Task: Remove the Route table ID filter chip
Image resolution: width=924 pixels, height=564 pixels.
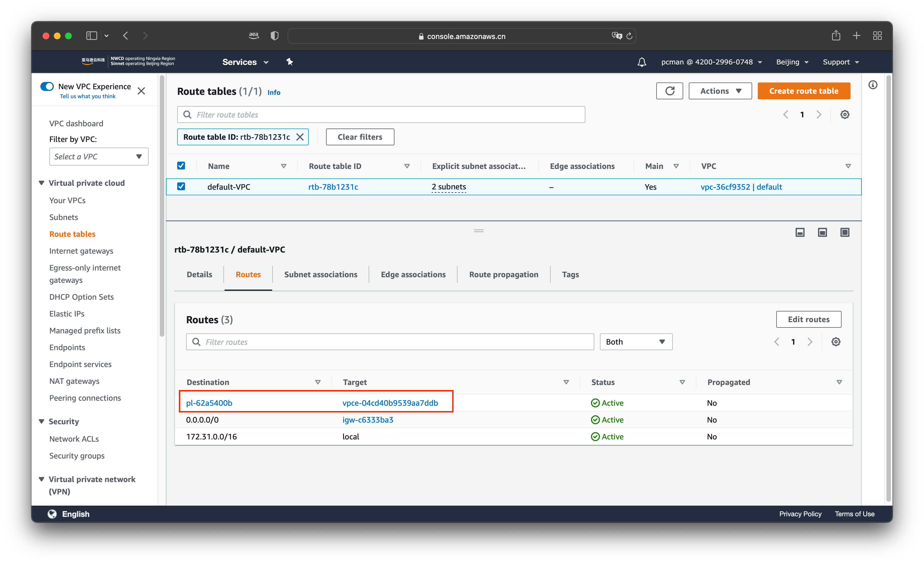Action: tap(300, 137)
